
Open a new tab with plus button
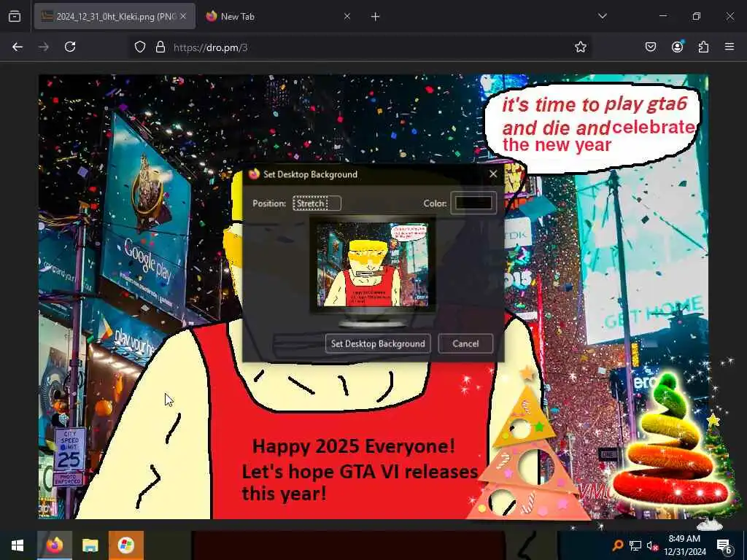[x=376, y=17]
